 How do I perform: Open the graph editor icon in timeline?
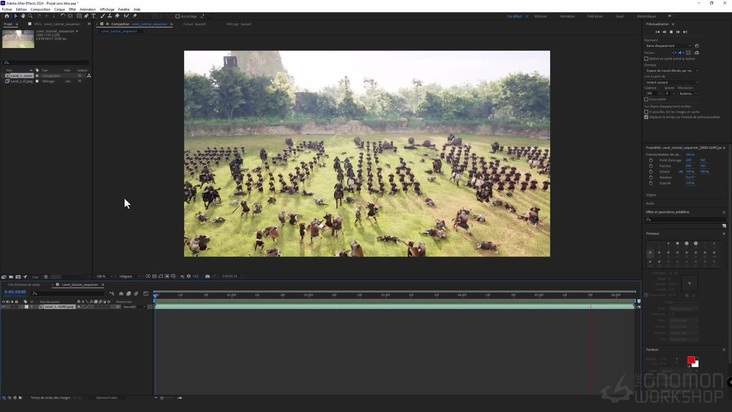pyautogui.click(x=146, y=293)
